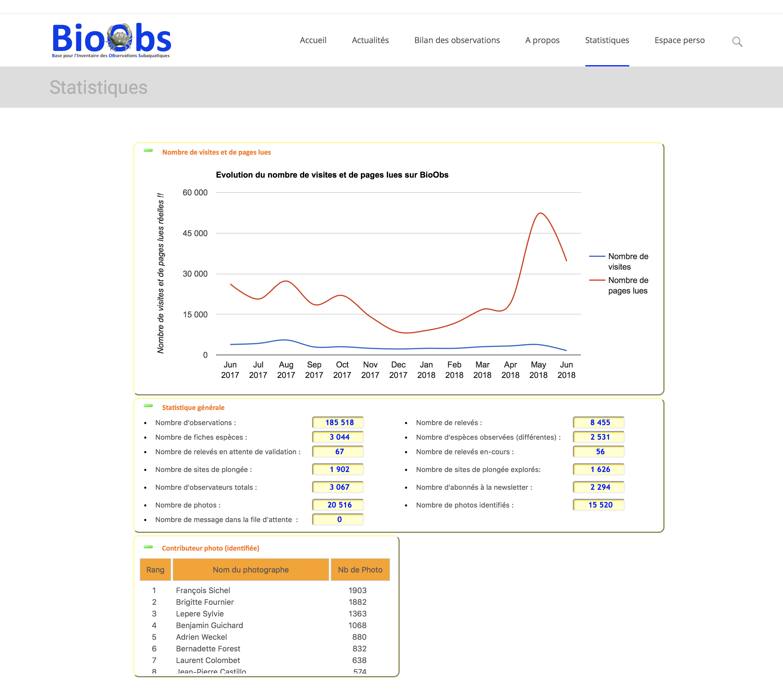
Task: Click the chart title 'Evolution du nombre de visites'
Action: pyautogui.click(x=332, y=175)
